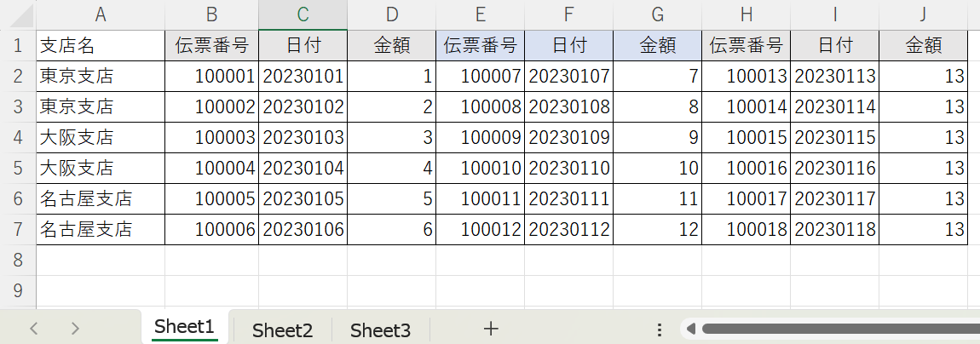Select column H header
The height and width of the screenshot is (344, 980).
[x=747, y=14]
